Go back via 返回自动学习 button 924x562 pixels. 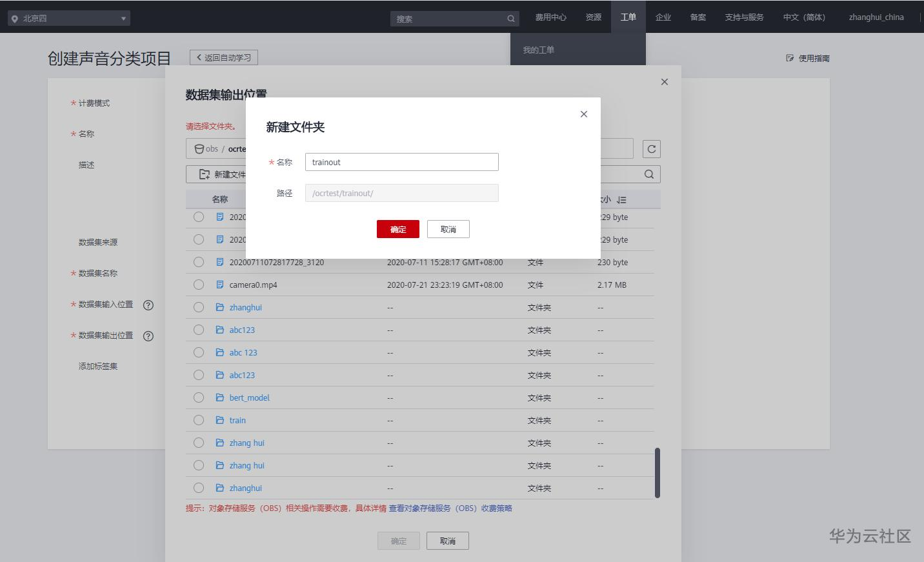[x=224, y=57]
